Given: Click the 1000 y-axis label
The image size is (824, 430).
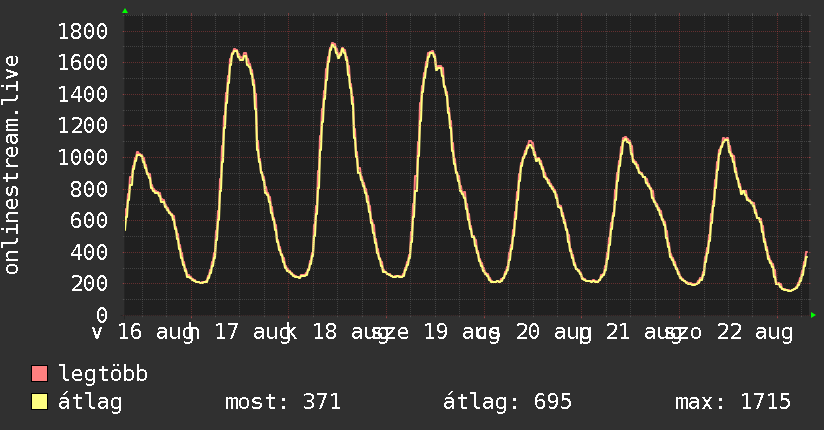Looking at the screenshot, I should [x=83, y=157].
